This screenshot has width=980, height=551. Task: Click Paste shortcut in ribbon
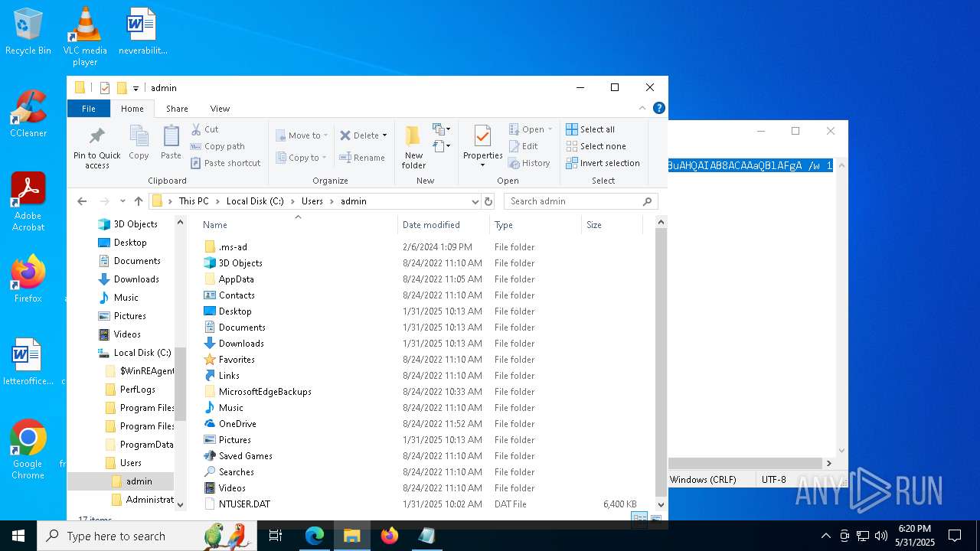(226, 163)
